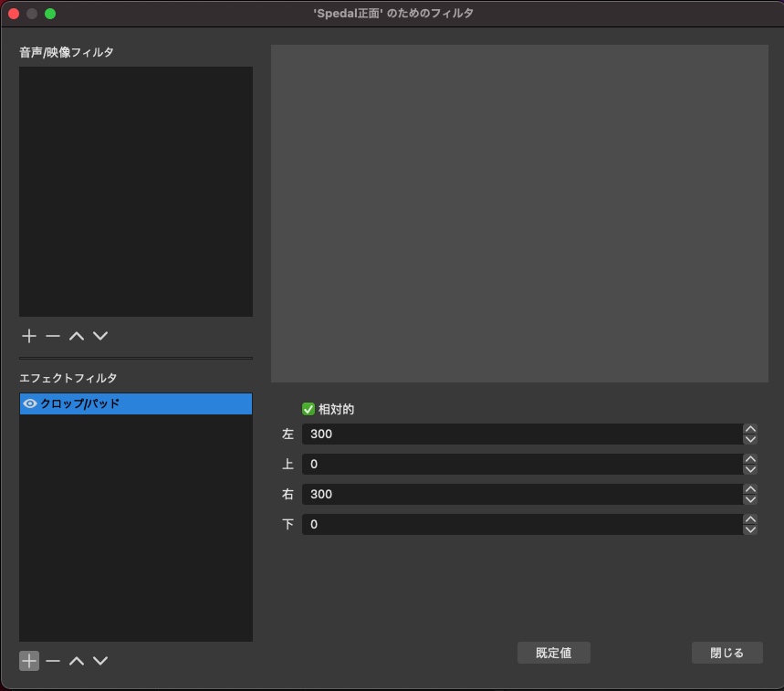Add a new effect filter

[x=29, y=661]
